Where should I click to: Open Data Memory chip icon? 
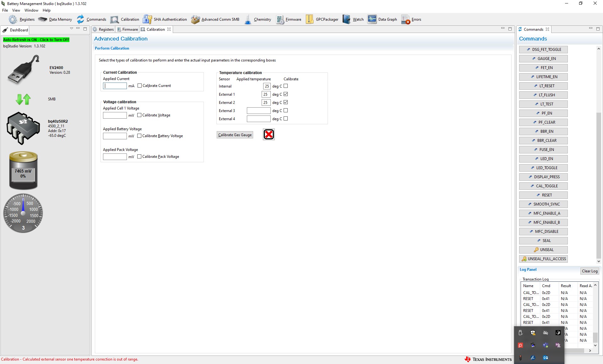[x=43, y=19]
